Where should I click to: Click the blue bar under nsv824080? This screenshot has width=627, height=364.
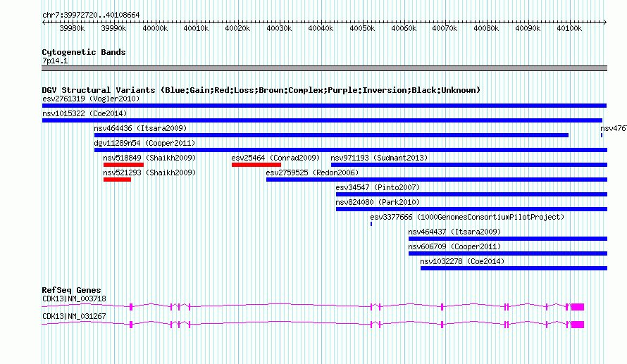[471, 209]
